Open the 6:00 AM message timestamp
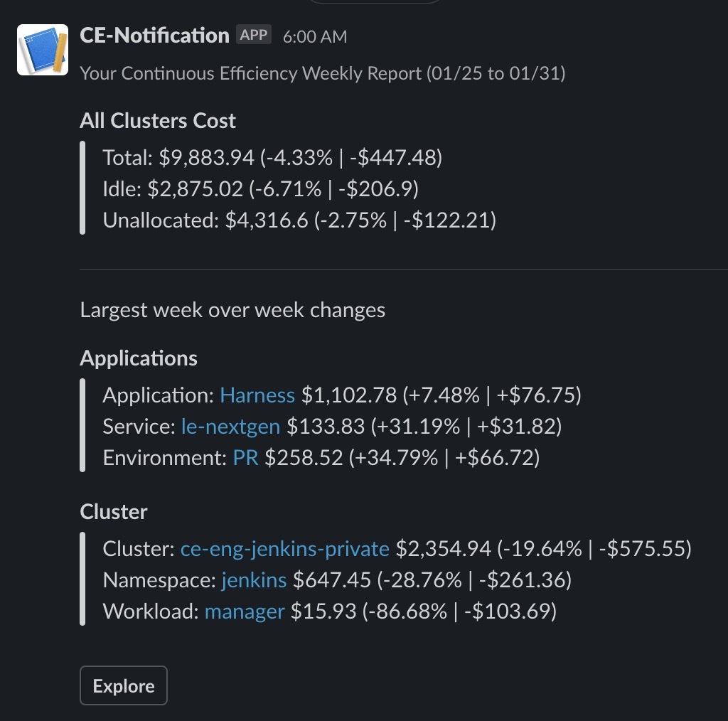Image resolution: width=728 pixels, height=721 pixels. [315, 37]
